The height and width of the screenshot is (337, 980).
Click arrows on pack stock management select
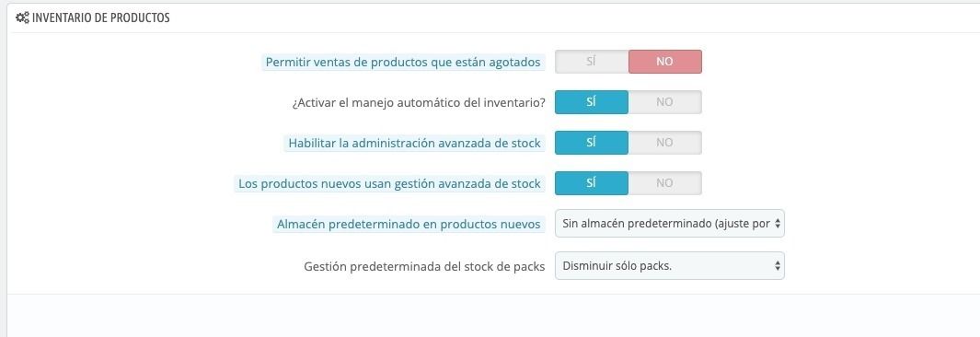click(x=777, y=266)
